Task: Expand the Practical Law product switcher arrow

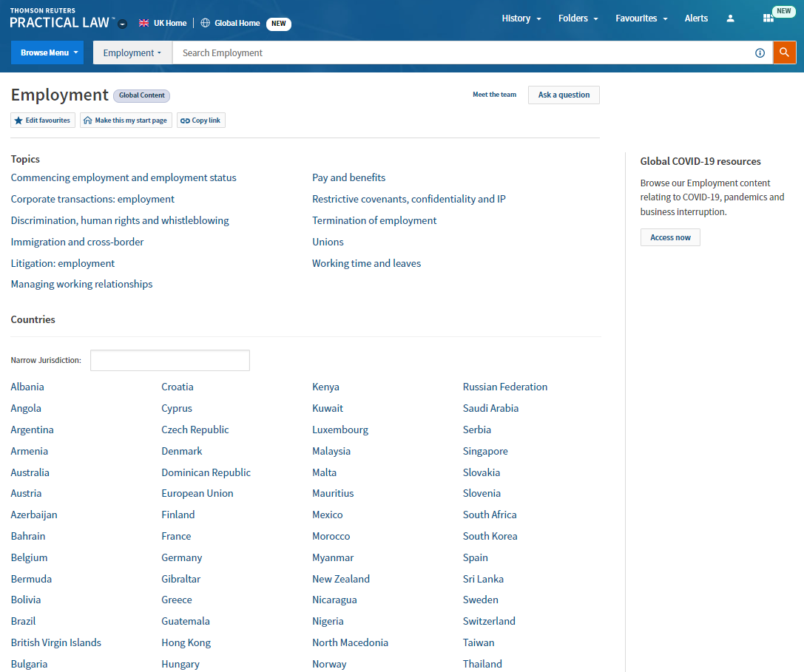Action: [x=123, y=24]
